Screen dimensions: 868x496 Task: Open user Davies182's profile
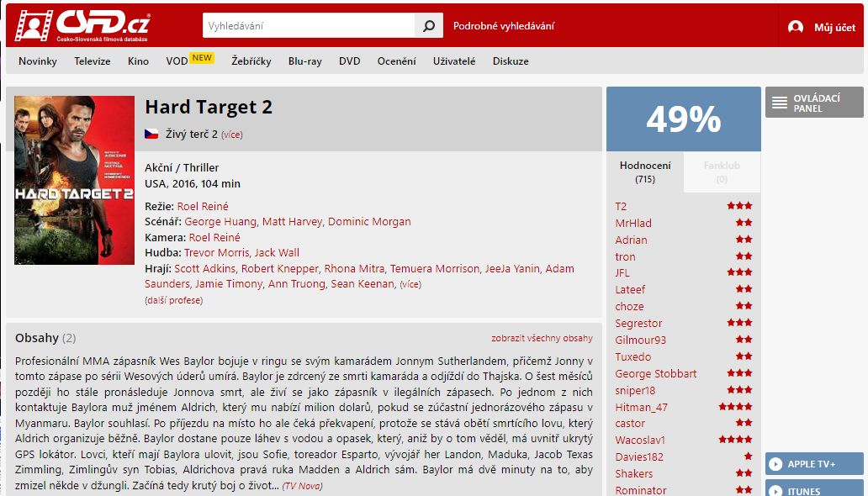[639, 456]
